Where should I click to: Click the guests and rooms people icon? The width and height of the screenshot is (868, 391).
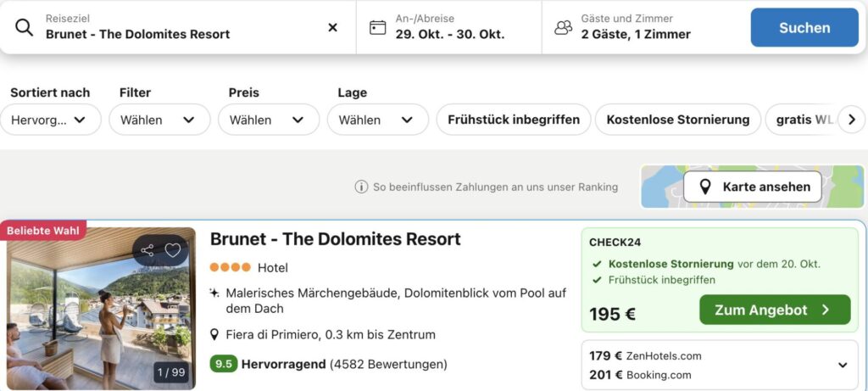coord(563,27)
